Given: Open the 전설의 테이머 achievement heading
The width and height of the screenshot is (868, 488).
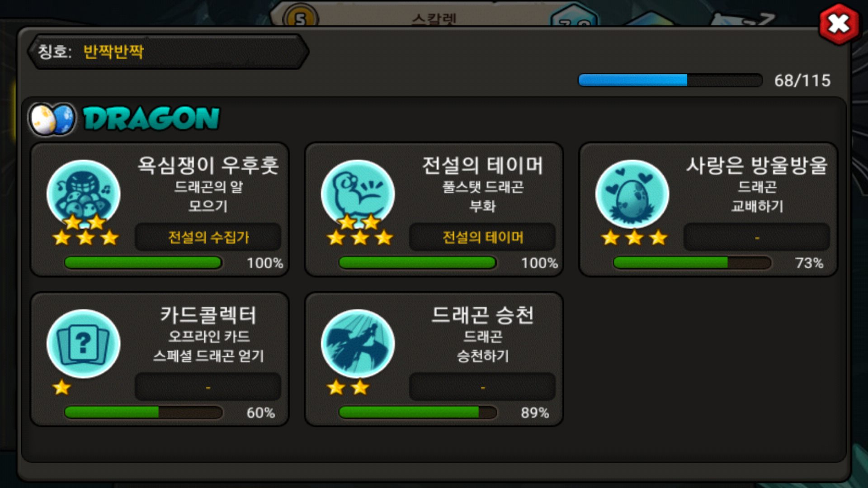Looking at the screenshot, I should (x=482, y=165).
